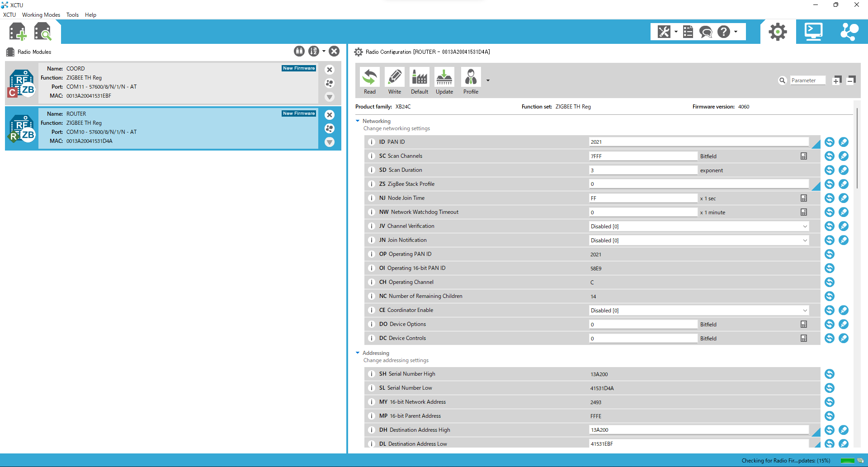
Task: Open DC Device Controls bitfield calculator
Action: click(x=804, y=338)
